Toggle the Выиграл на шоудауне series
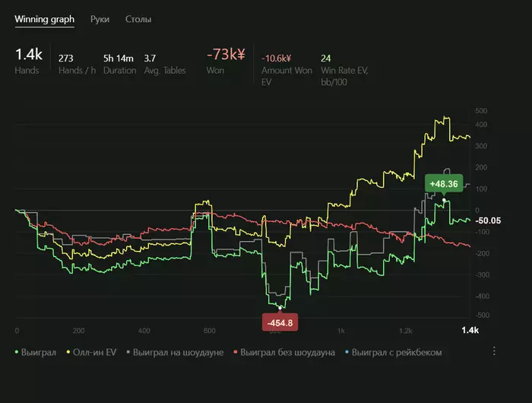Viewport: 532px width, 403px height. (175, 352)
